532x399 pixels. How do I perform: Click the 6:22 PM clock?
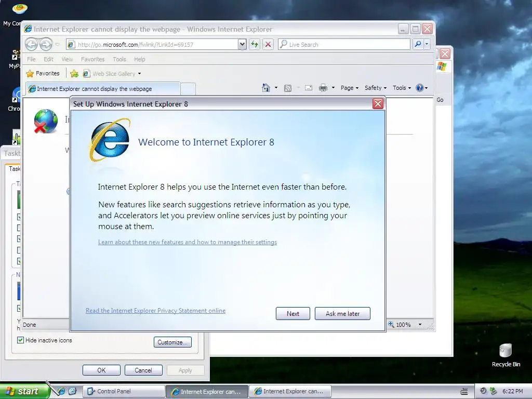pos(512,391)
